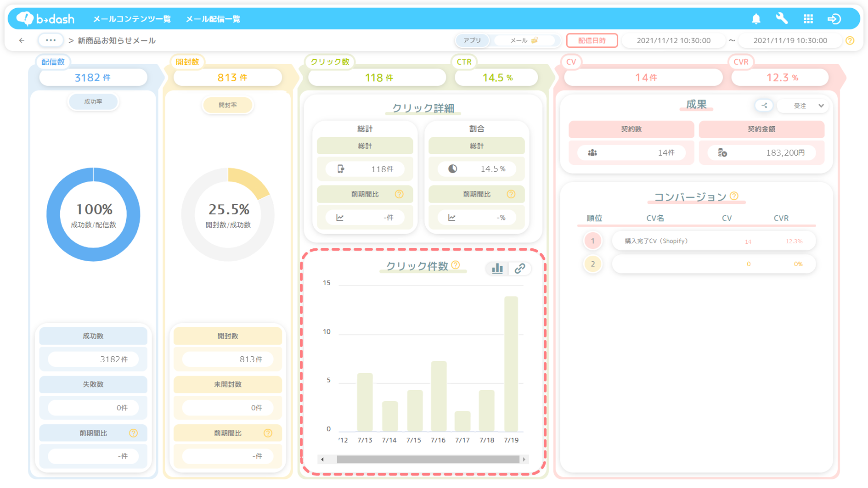Open the wrench settings icon
This screenshot has width=868, height=488.
782,18
